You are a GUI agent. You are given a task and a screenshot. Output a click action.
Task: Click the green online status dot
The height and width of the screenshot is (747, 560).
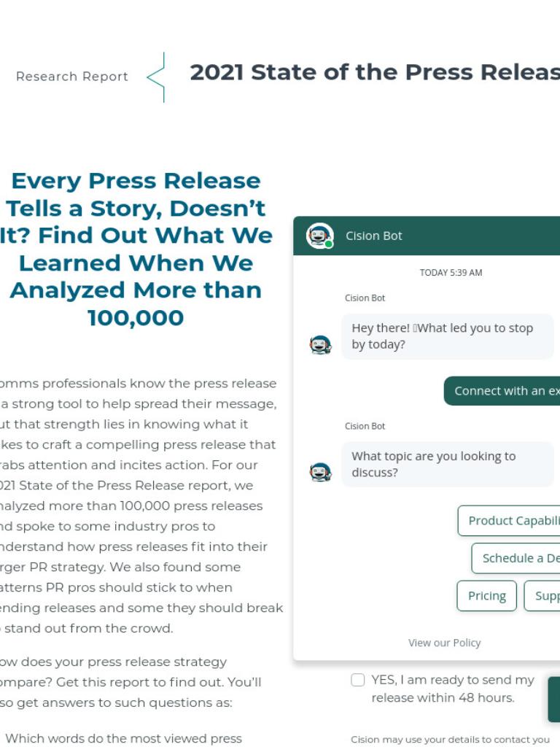click(x=329, y=244)
